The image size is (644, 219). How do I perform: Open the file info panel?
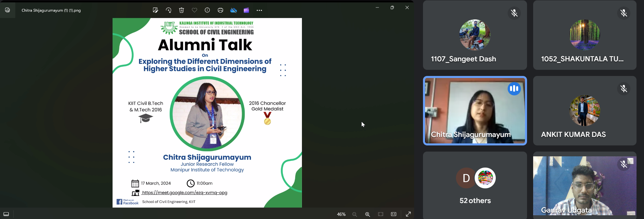click(207, 10)
